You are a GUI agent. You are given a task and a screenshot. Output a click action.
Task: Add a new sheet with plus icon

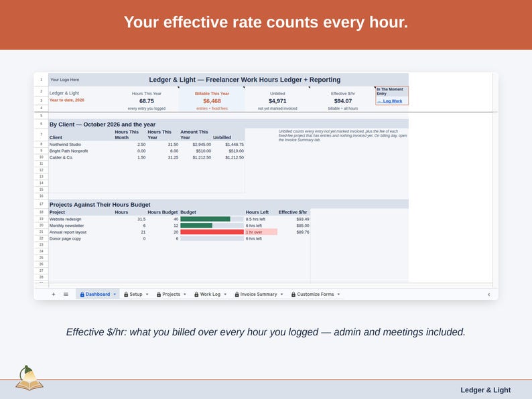(x=54, y=295)
